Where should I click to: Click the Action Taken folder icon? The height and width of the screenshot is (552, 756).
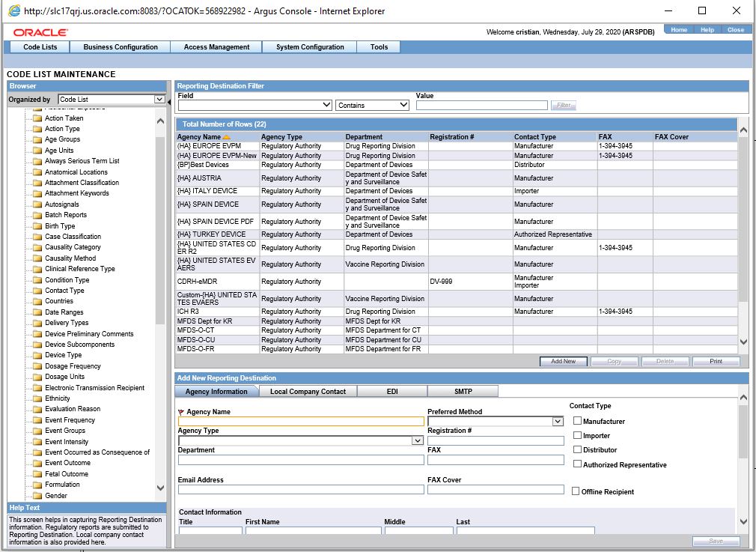click(37, 118)
